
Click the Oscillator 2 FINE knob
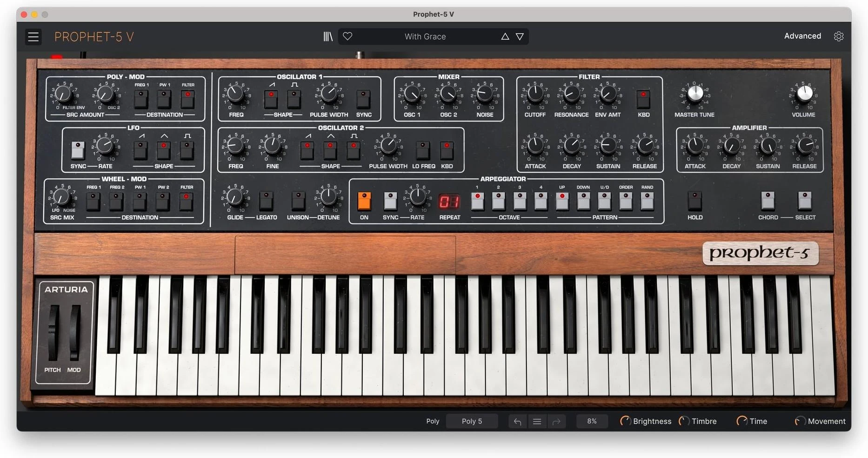click(272, 146)
